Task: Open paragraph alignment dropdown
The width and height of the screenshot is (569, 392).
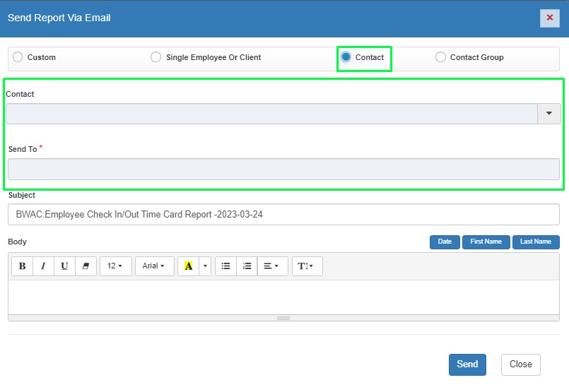Action: 271,266
